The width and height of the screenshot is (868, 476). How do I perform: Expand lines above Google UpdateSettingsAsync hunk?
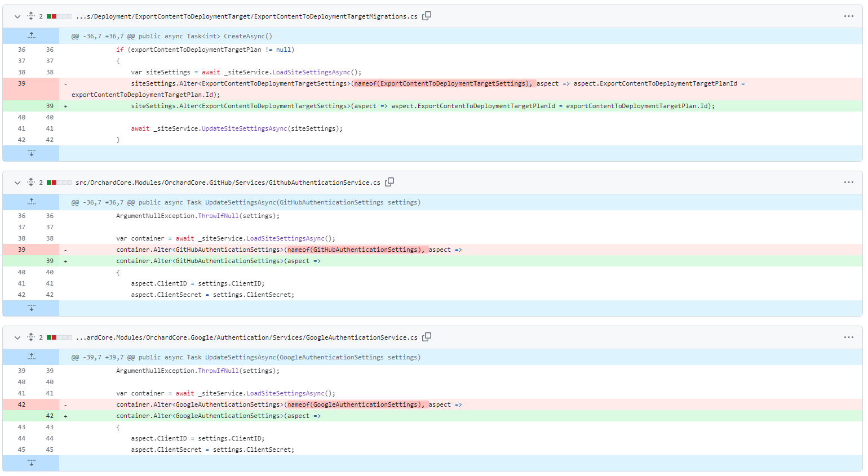pyautogui.click(x=32, y=357)
